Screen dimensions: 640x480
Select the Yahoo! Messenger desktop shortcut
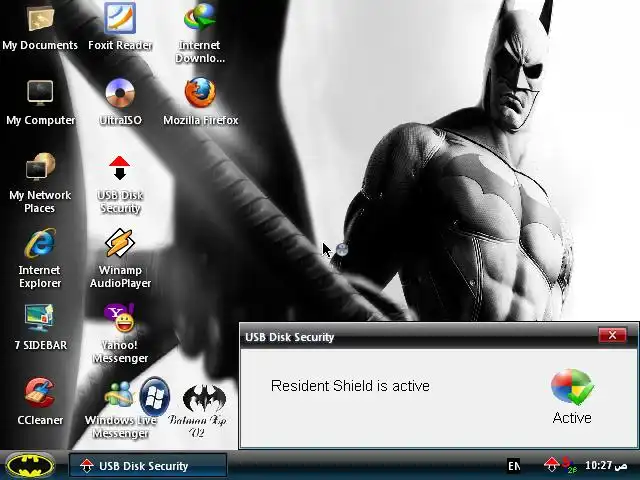click(120, 333)
